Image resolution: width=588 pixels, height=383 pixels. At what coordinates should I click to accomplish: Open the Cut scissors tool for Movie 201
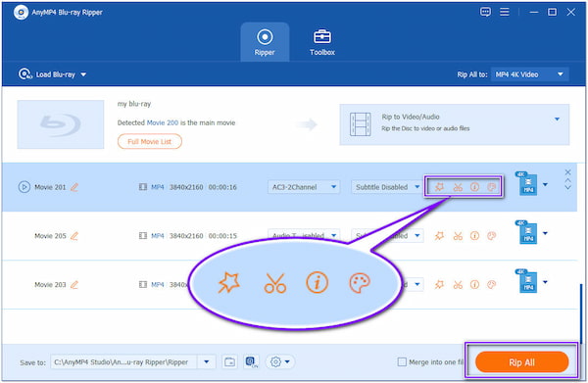458,187
